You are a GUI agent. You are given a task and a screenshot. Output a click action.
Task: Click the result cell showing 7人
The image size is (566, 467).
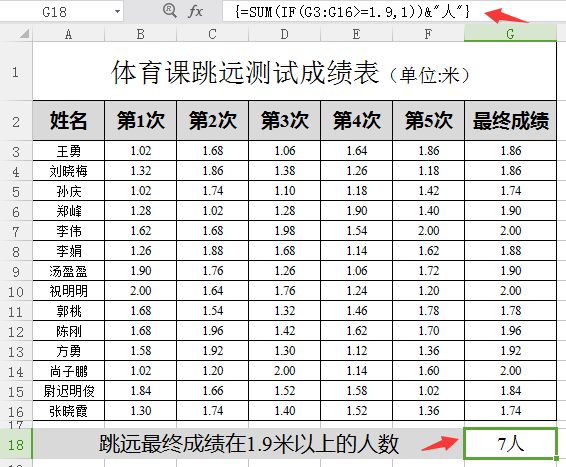[x=510, y=444]
